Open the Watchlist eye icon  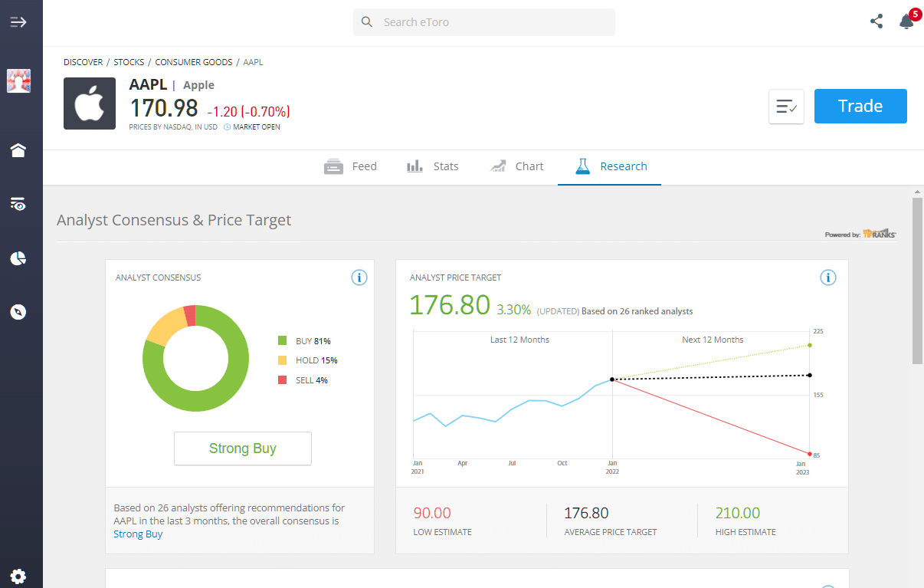click(18, 204)
